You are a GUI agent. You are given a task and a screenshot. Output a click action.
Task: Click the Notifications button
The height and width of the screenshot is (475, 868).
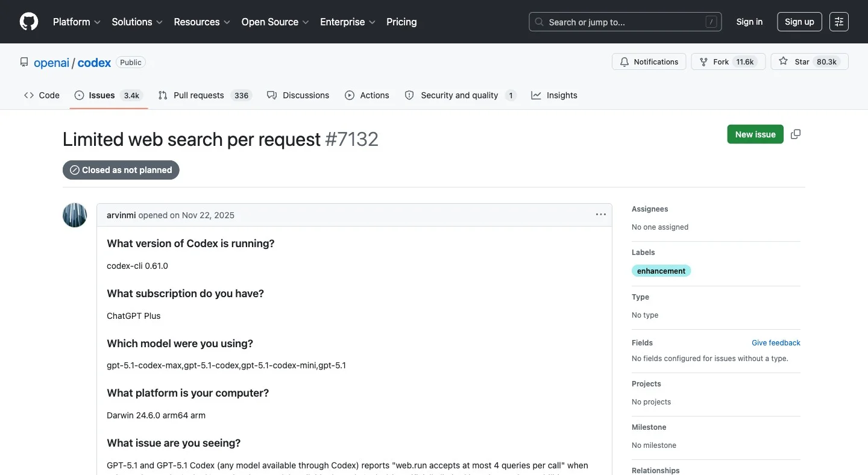click(649, 61)
